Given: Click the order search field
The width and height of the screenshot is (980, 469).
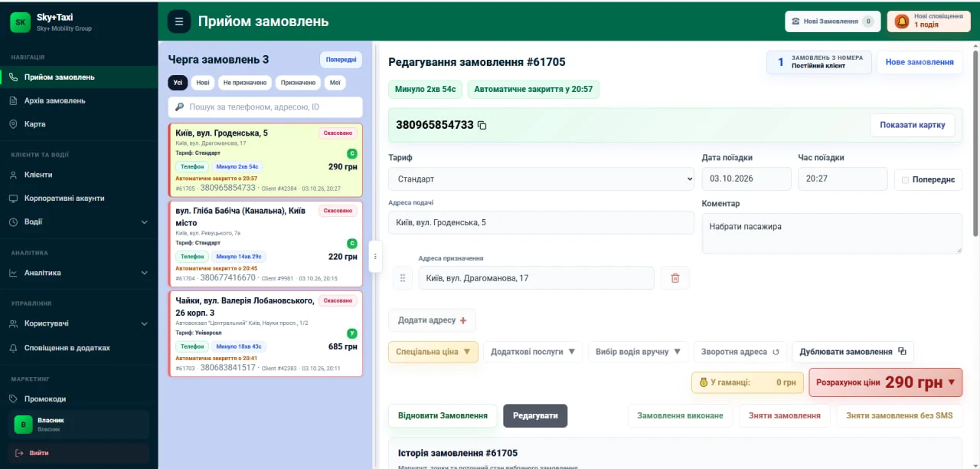Looking at the screenshot, I should [x=265, y=107].
